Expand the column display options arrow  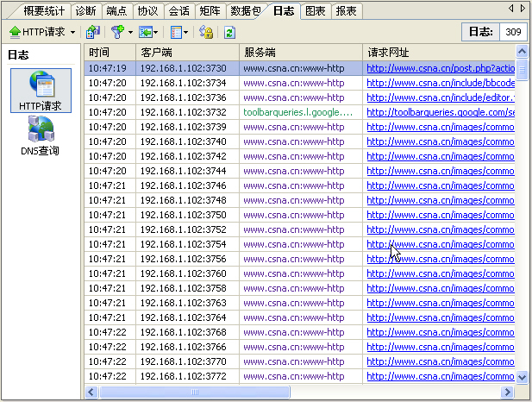coord(187,32)
